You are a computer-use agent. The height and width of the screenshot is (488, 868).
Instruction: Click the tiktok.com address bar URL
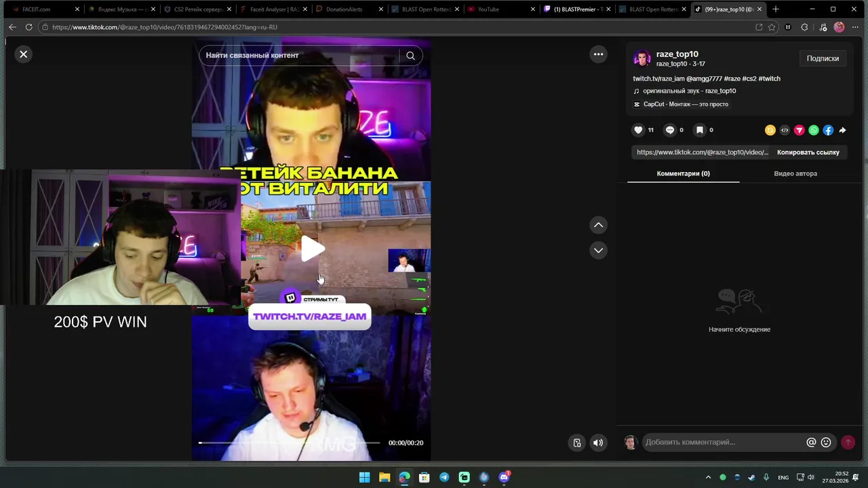tap(164, 27)
